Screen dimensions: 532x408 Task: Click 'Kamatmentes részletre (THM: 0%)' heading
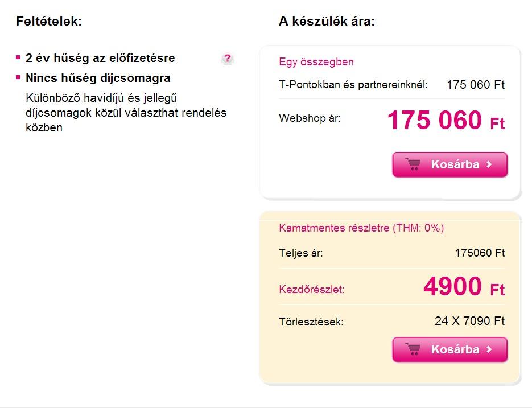[x=361, y=228]
